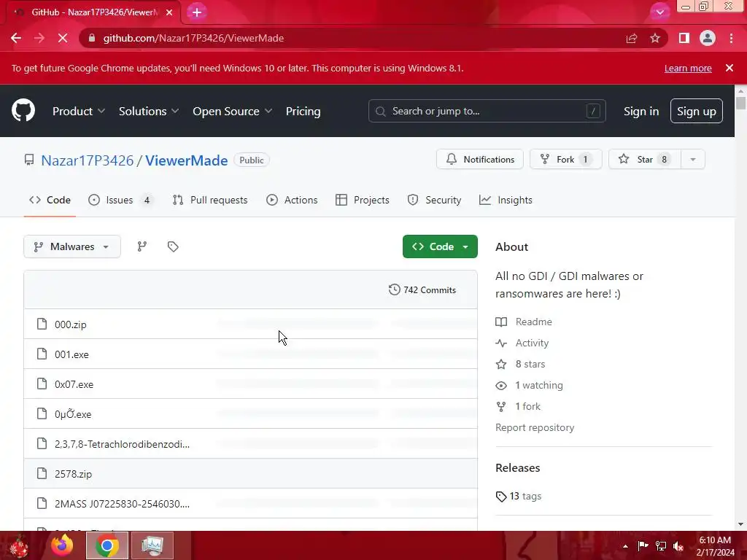
Task: Go back with the browser back arrow
Action: coord(16,38)
